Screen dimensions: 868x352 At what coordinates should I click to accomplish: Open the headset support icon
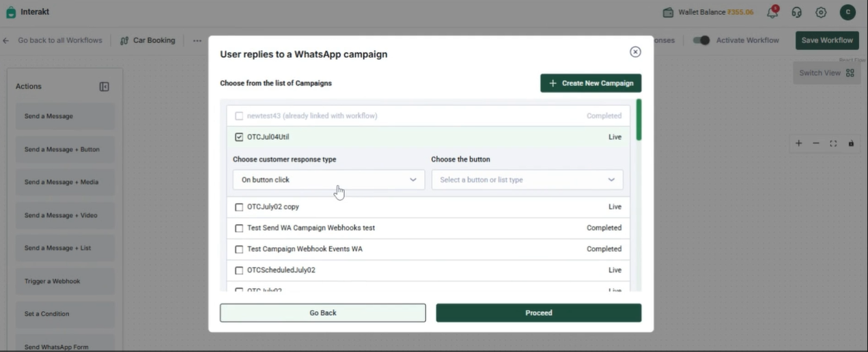point(796,12)
